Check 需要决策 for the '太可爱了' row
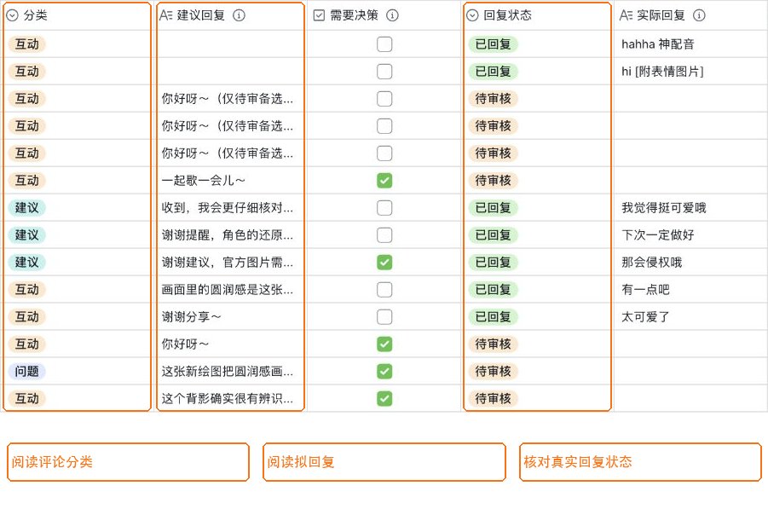The image size is (768, 532). coord(384,317)
